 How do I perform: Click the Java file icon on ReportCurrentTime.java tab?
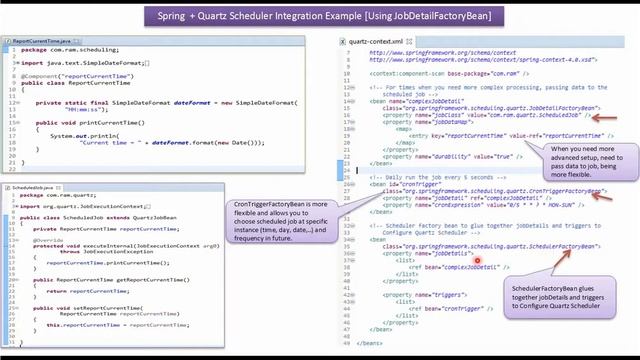point(8,41)
